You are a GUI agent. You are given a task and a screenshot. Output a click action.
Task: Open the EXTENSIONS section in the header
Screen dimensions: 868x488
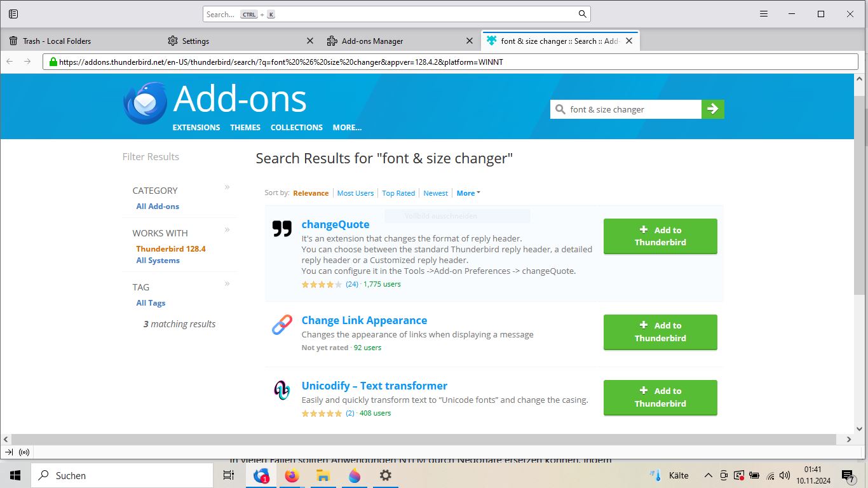click(196, 127)
